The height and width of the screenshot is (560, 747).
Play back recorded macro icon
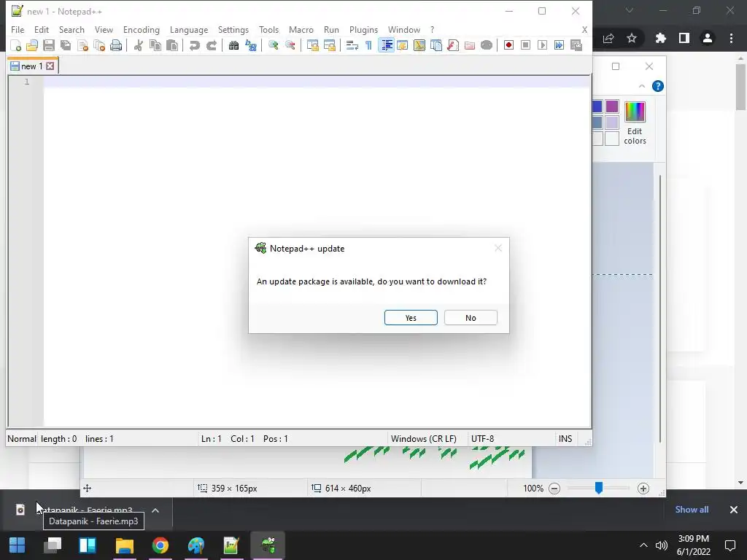click(x=542, y=45)
